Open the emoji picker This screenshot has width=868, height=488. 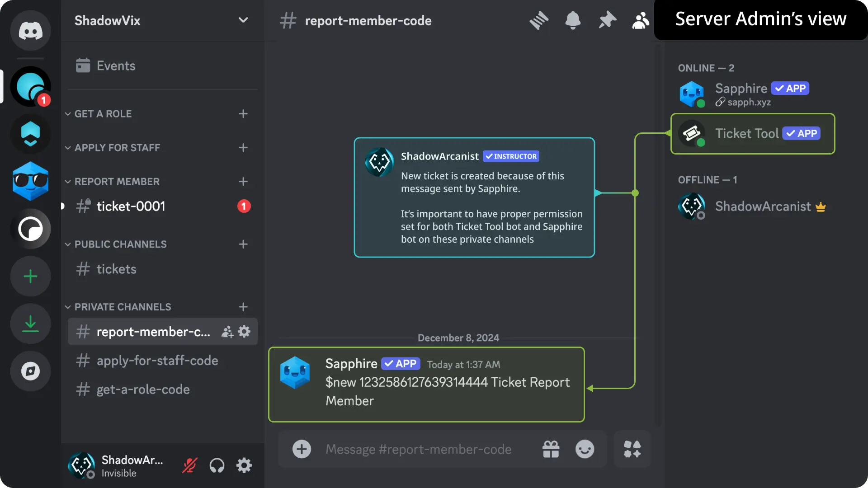click(585, 449)
